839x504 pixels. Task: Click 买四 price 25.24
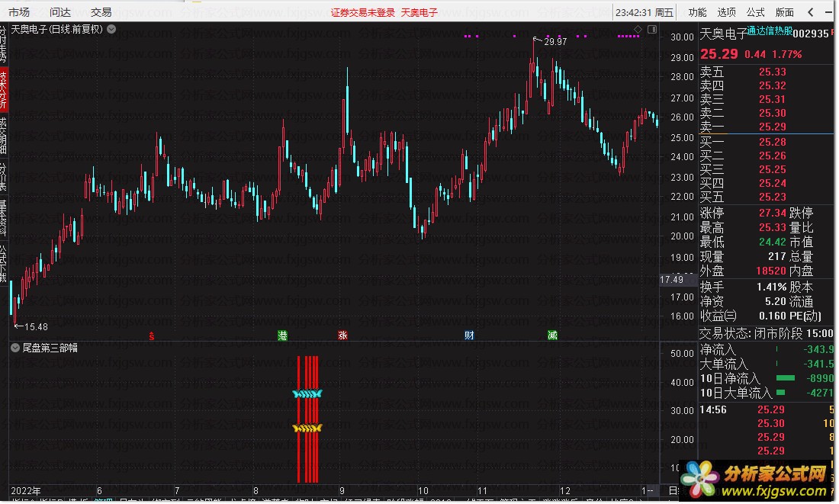point(772,183)
